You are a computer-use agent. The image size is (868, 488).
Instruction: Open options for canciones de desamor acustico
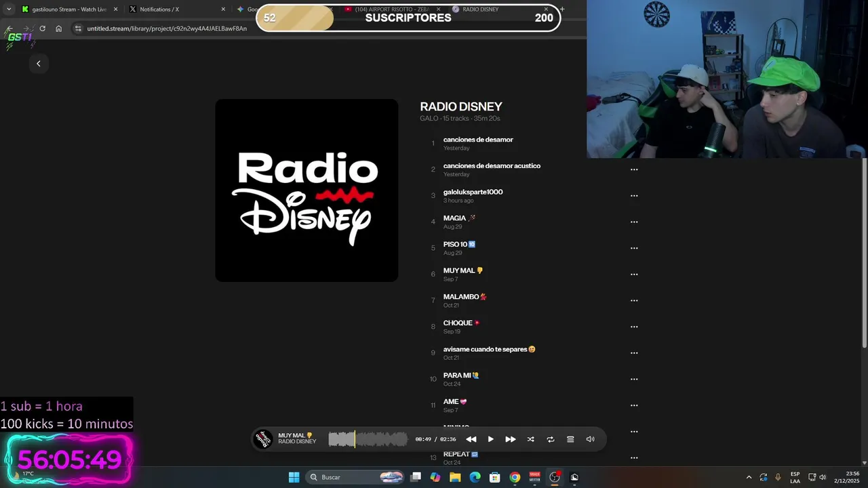click(x=634, y=169)
